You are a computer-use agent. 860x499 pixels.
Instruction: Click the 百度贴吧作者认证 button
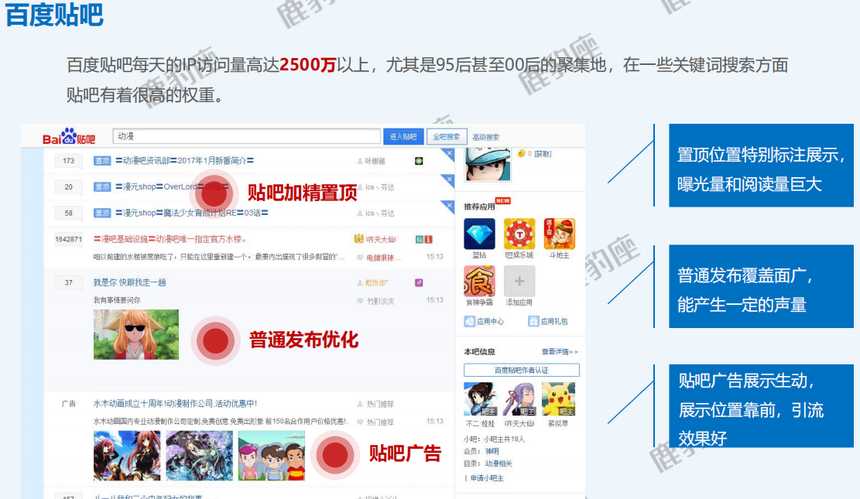[x=522, y=370]
